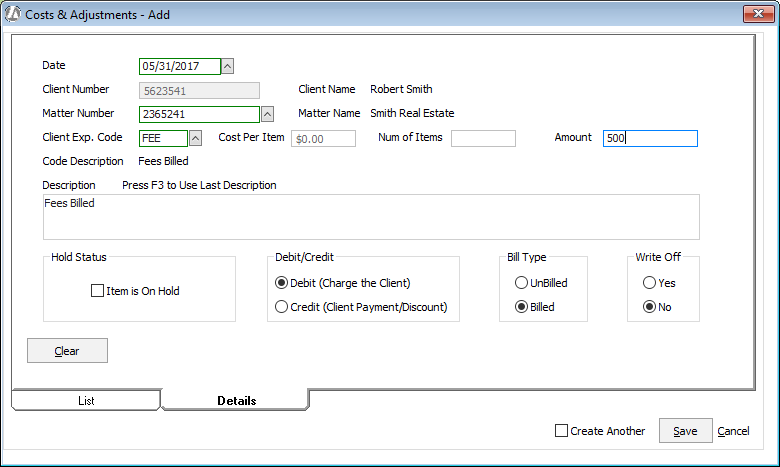The height and width of the screenshot is (467, 780).
Task: Click into the Date field 05/31/2017
Action: tap(180, 66)
